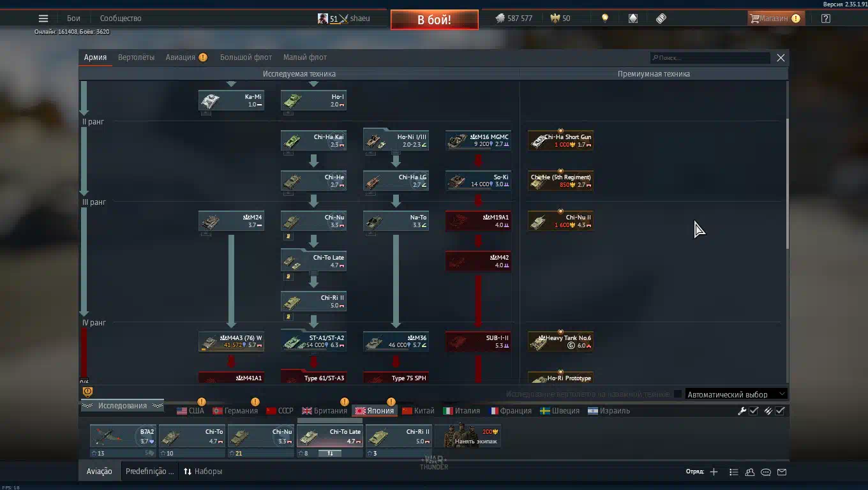The image size is (868, 490).
Task: Switch to the Армия tab
Action: click(95, 57)
